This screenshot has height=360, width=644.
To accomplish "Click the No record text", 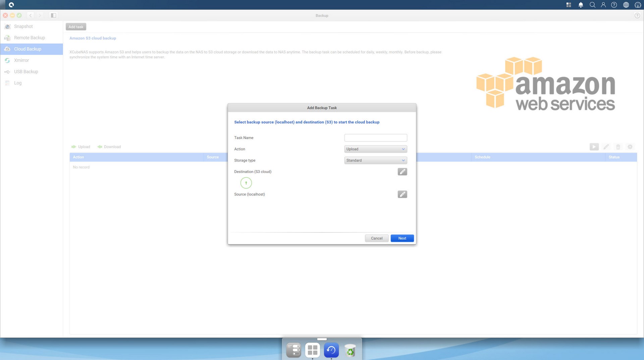I will tap(81, 167).
